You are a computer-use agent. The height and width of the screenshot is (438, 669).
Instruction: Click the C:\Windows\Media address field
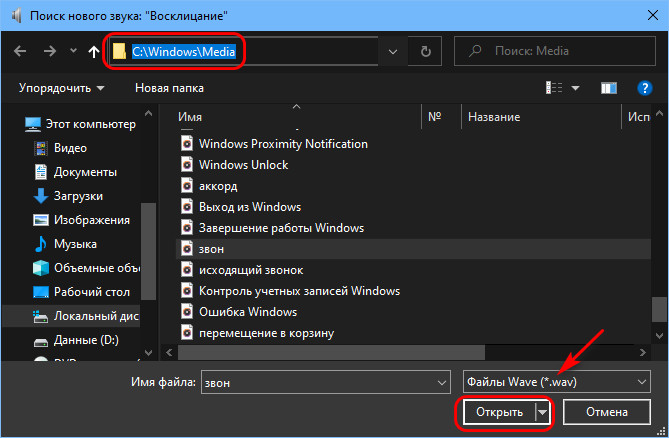(243, 52)
